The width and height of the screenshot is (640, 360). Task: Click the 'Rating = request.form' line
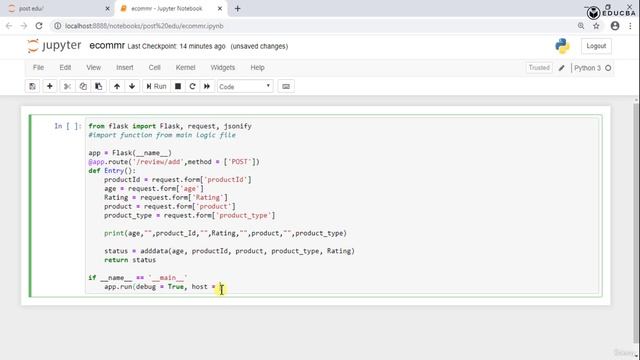click(166, 198)
